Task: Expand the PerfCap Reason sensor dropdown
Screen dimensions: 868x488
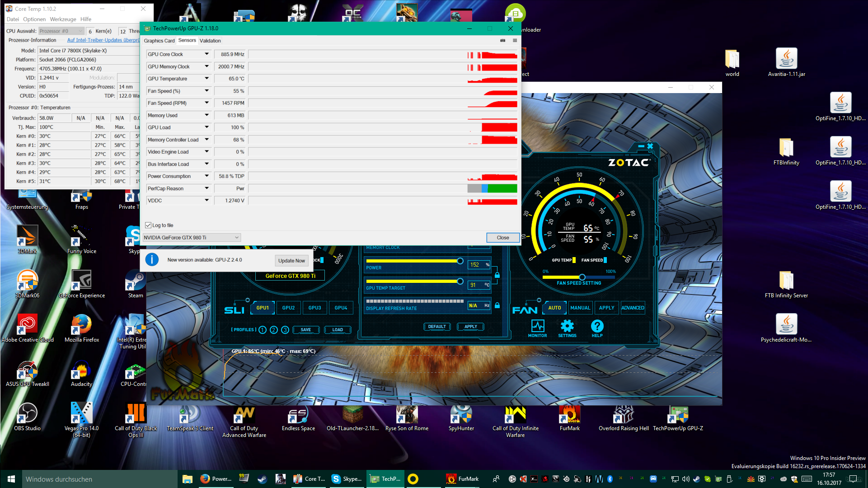Action: 206,188
